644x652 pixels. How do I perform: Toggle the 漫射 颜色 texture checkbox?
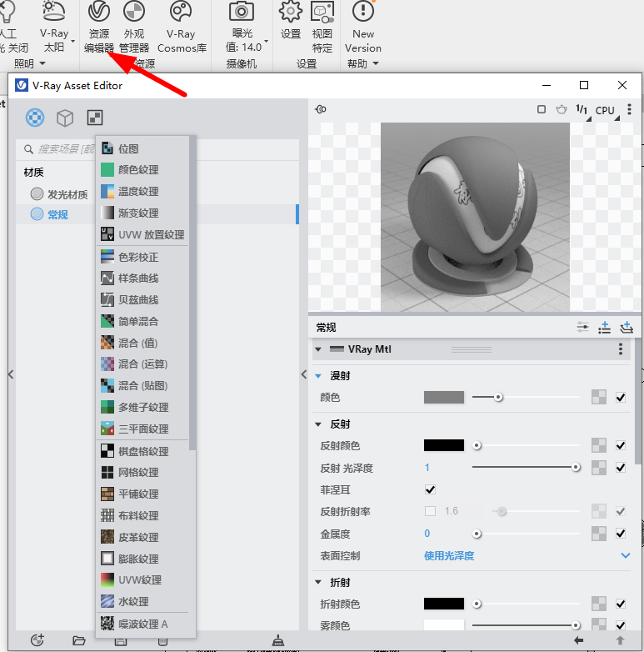(x=621, y=398)
